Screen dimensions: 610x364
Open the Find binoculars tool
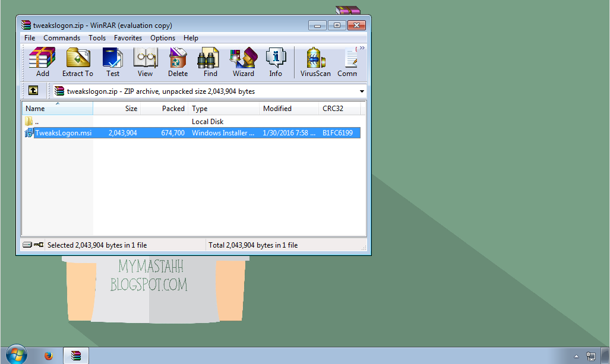pyautogui.click(x=210, y=62)
